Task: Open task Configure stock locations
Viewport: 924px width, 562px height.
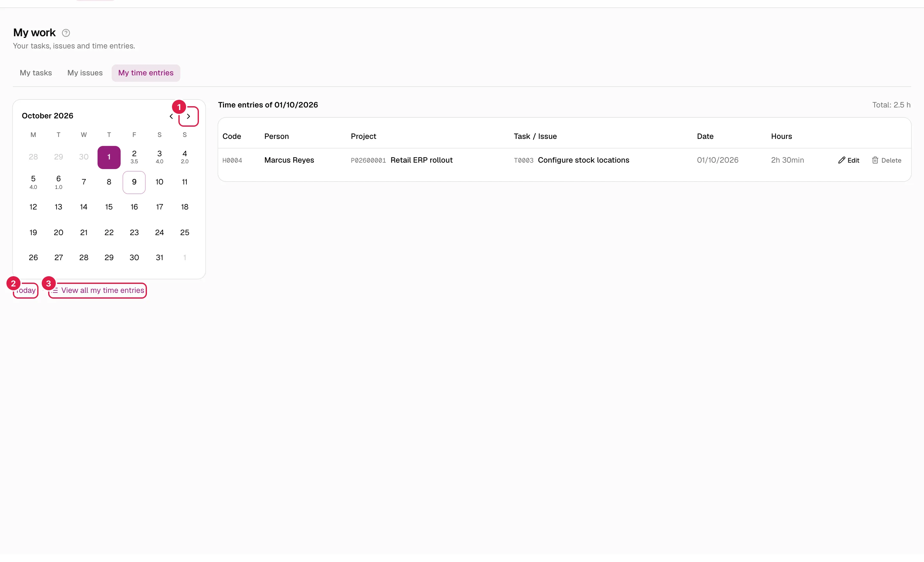Action: pyautogui.click(x=584, y=160)
